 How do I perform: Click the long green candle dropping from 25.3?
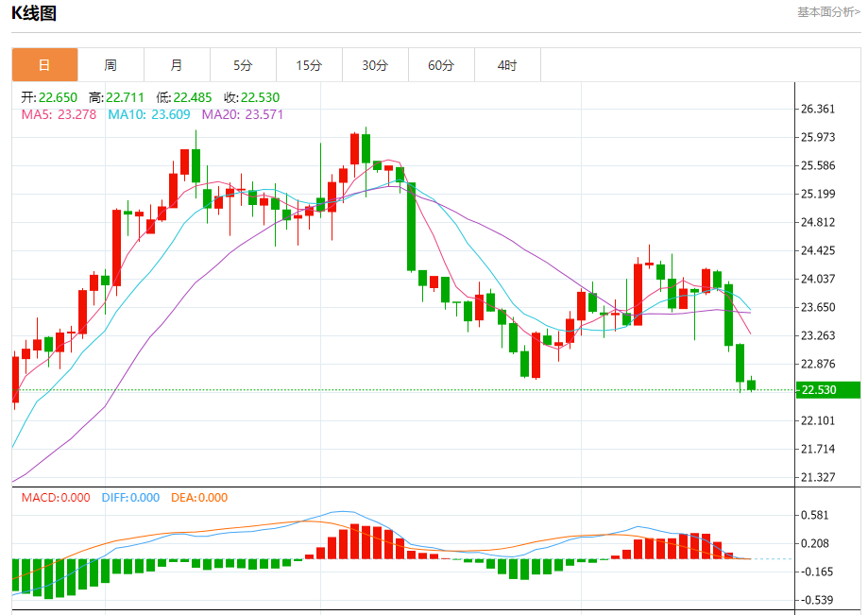coord(411,227)
